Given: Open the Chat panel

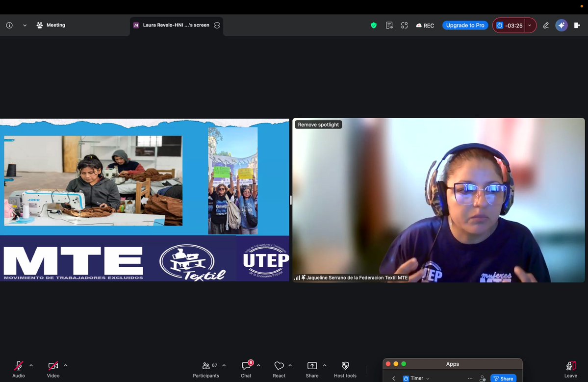Looking at the screenshot, I should coord(246,369).
